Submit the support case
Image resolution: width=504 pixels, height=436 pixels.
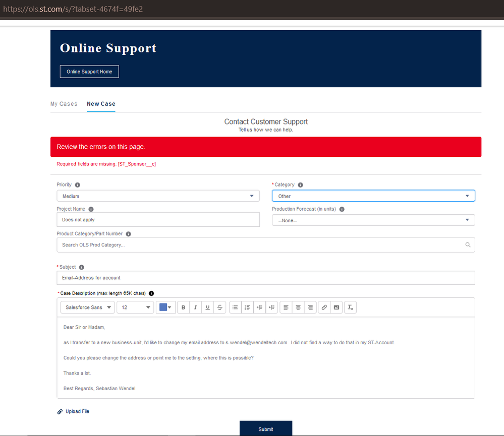pos(266,429)
